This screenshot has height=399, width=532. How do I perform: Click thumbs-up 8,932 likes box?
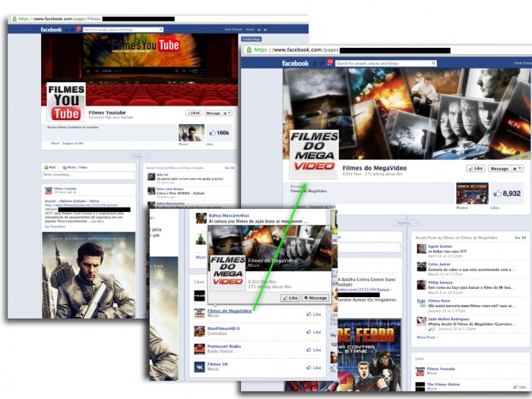coord(507,193)
